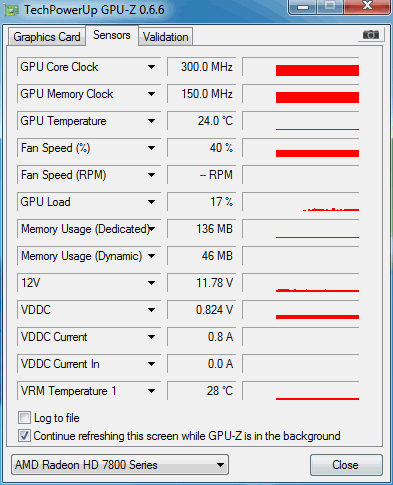Screen dimensions: 393x485
Task: Close the window with the red X
Action: [367, 6]
